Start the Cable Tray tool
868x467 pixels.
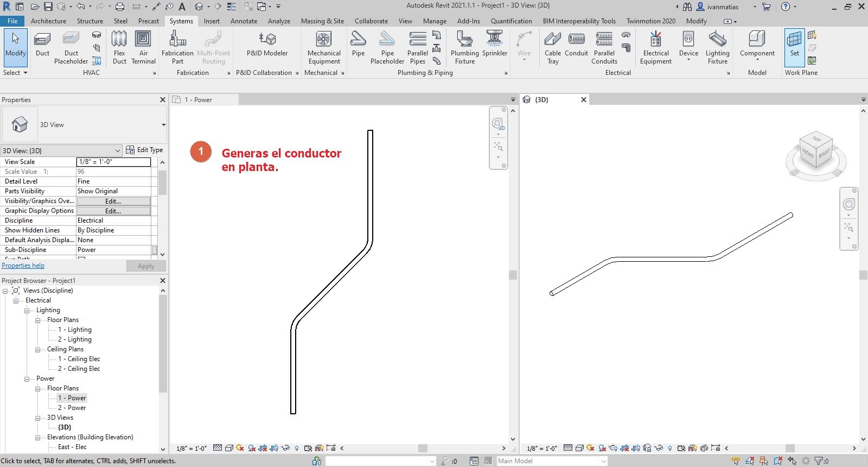[x=553, y=48]
